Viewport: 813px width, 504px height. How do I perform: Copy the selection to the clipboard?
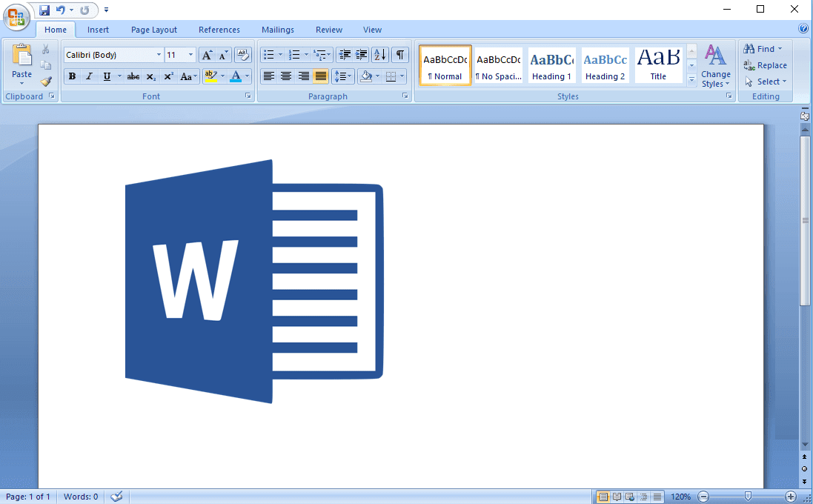pos(46,65)
